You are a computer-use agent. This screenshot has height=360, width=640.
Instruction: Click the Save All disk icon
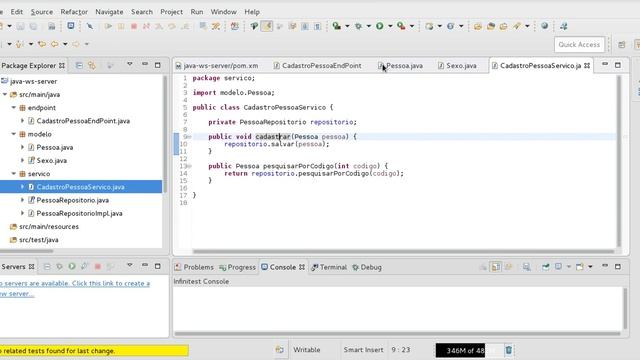click(x=33, y=27)
